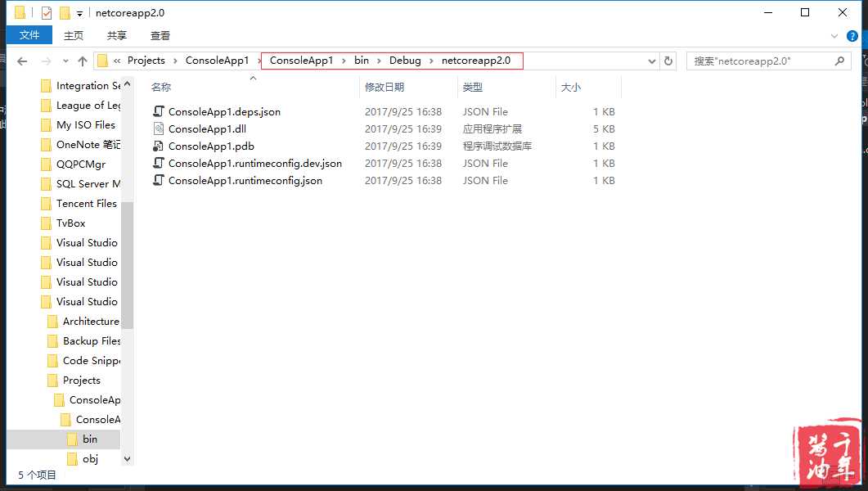The image size is (868, 491).
Task: Click the Properties icon in quick access toolbar
Action: pyautogui.click(x=47, y=13)
